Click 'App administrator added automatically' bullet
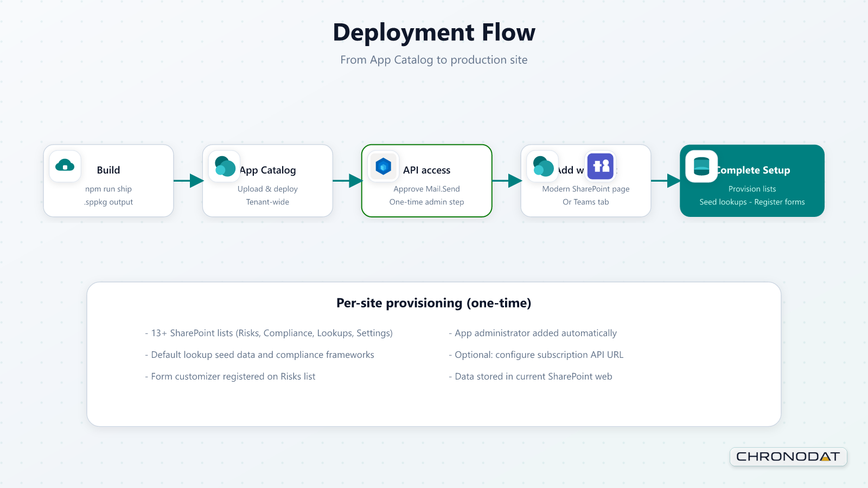The height and width of the screenshot is (488, 868). pos(533,333)
